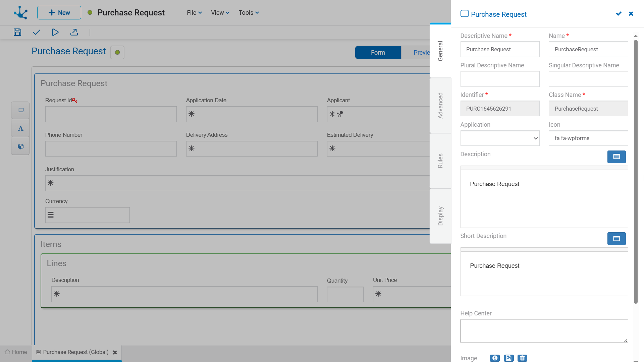Click the play run icon in toolbar
Viewport: 644px width, 362px height.
point(55,32)
